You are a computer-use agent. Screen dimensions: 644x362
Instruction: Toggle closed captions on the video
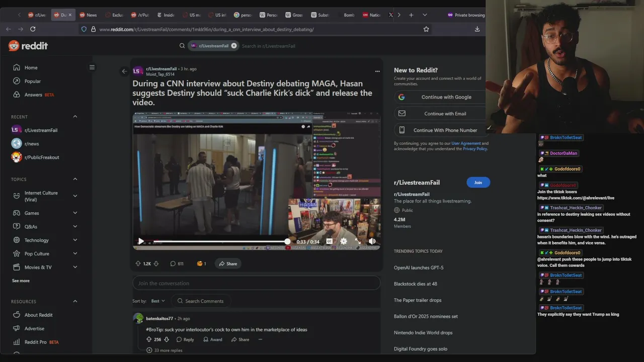pos(330,242)
